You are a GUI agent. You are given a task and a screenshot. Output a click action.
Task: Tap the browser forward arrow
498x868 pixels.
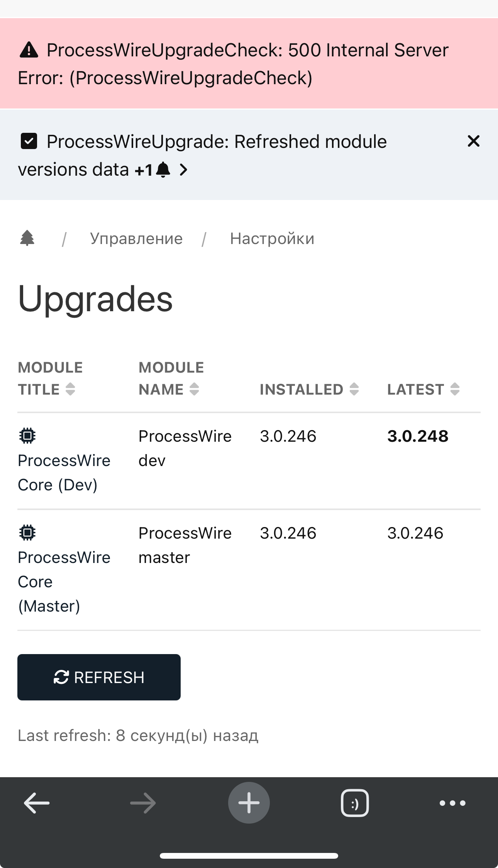tap(143, 803)
